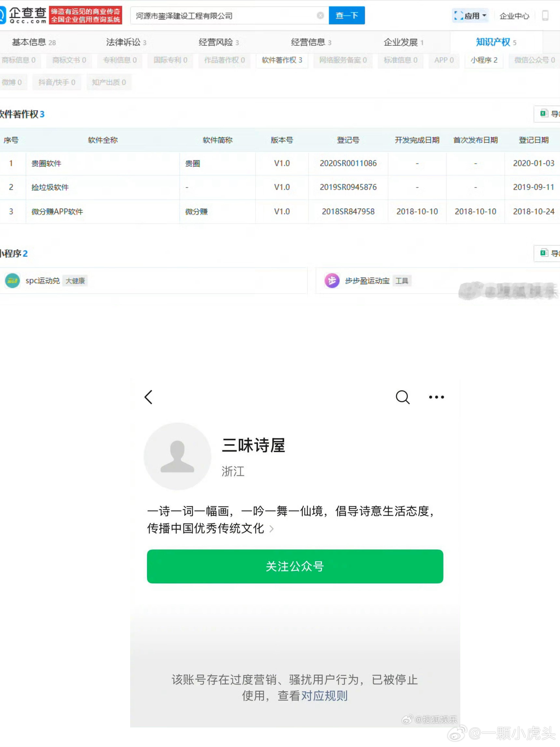The width and height of the screenshot is (560, 747).
Task: Select the 知识产权 tab
Action: [496, 42]
